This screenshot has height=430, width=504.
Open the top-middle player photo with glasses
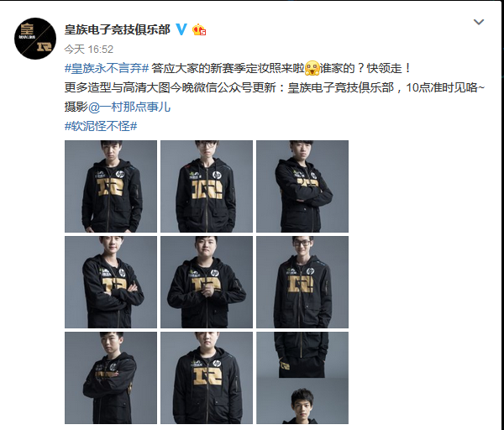tap(207, 186)
